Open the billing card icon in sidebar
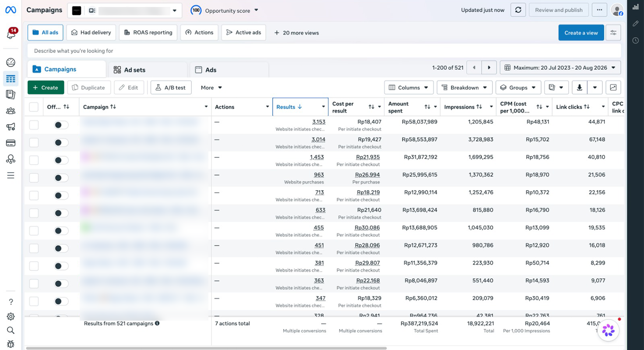The image size is (644, 350). pyautogui.click(x=11, y=143)
